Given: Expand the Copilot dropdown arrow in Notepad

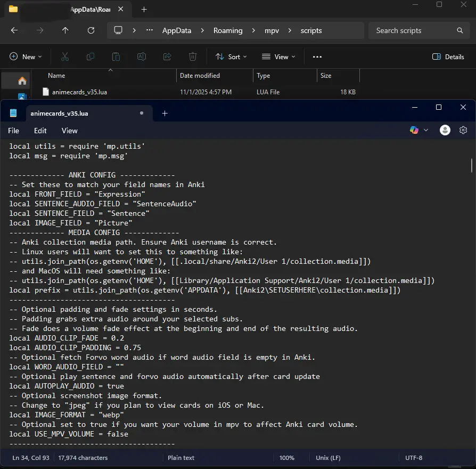Looking at the screenshot, I should 426,131.
